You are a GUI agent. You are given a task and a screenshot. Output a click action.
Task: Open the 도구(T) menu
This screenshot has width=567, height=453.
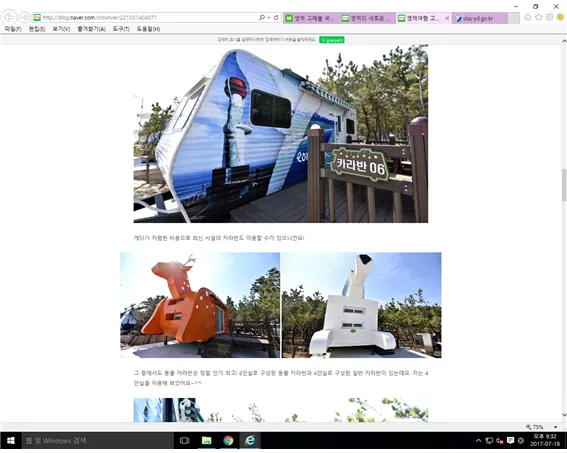coord(121,29)
